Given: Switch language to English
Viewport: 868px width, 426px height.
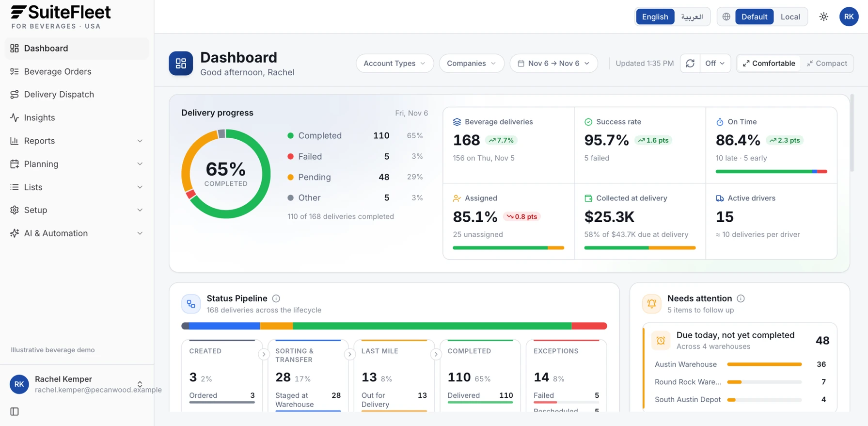Looking at the screenshot, I should [655, 17].
